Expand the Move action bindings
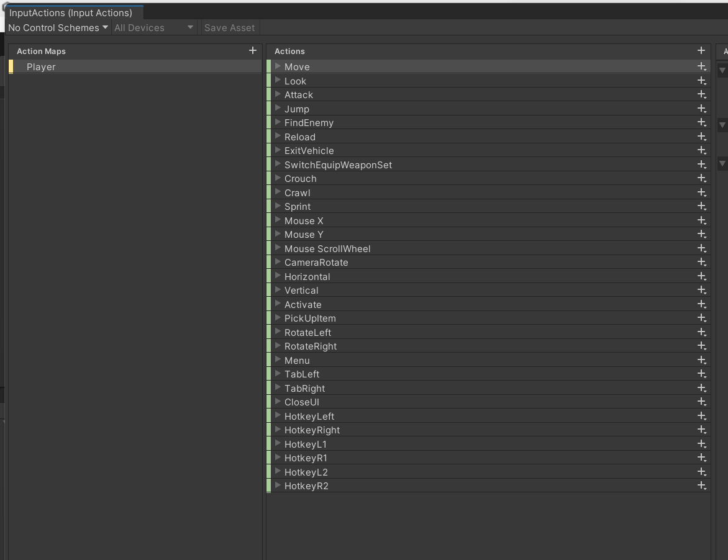728x560 pixels. click(x=278, y=66)
